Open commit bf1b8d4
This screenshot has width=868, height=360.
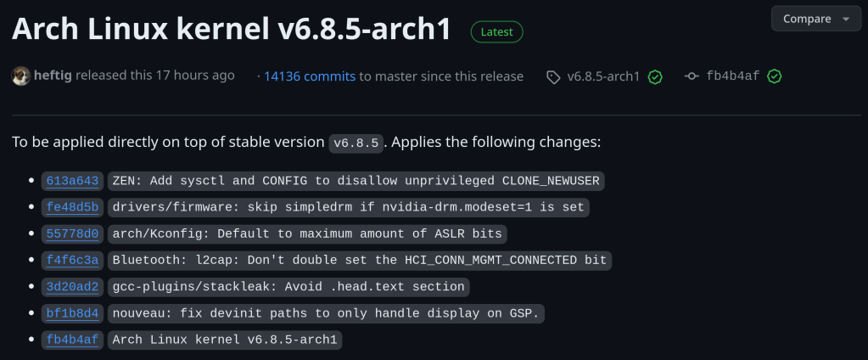[x=72, y=313]
